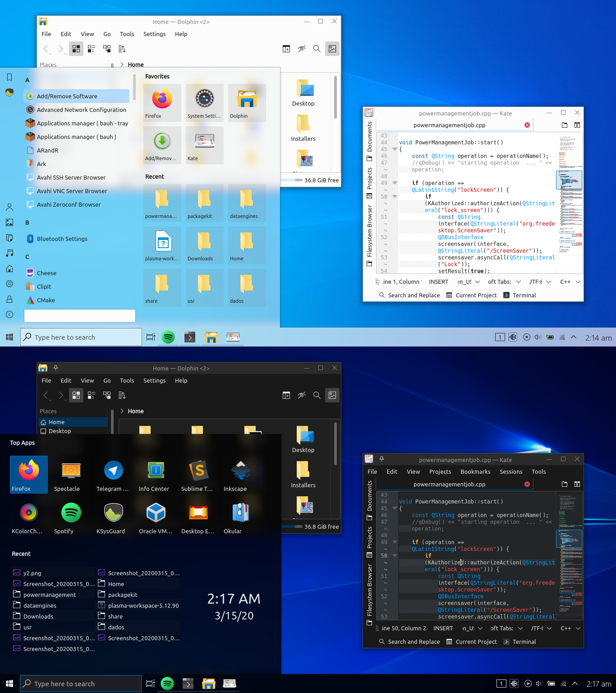Open the Bookmarks menu in dark Kate
616x693 pixels.
click(x=475, y=471)
